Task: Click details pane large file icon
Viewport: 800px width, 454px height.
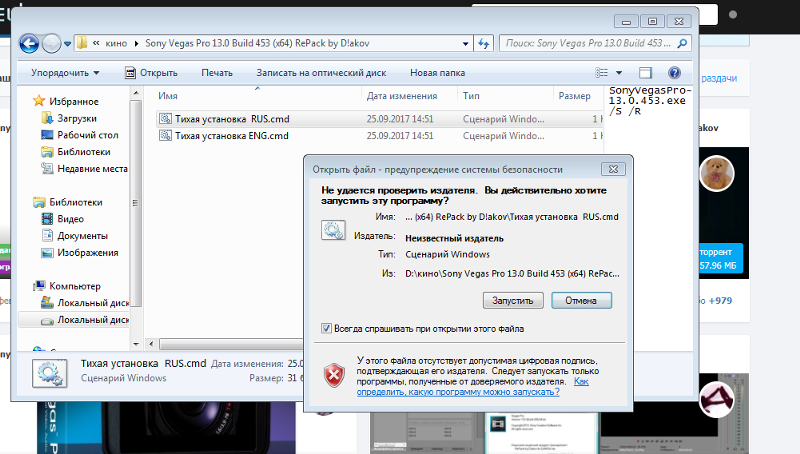Action: point(49,373)
